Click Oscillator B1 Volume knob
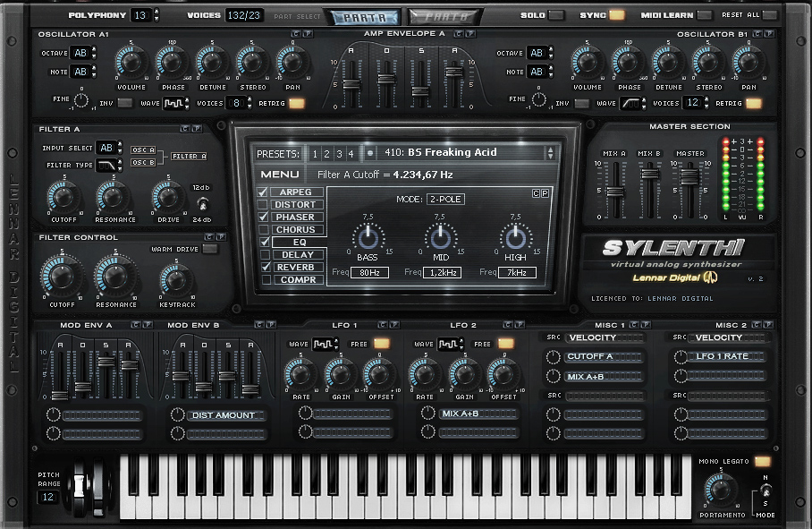812x529 pixels. click(587, 62)
